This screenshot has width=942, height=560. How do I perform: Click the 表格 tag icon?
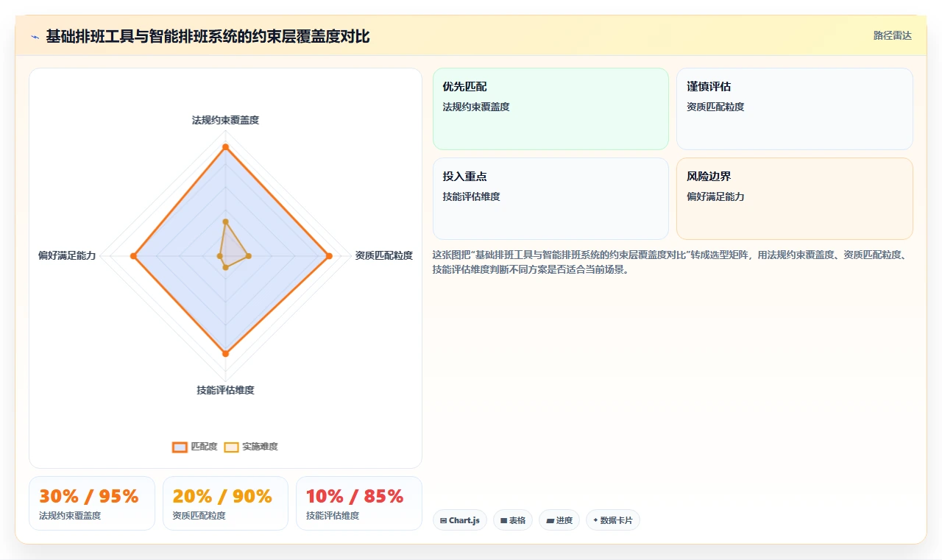pos(503,520)
